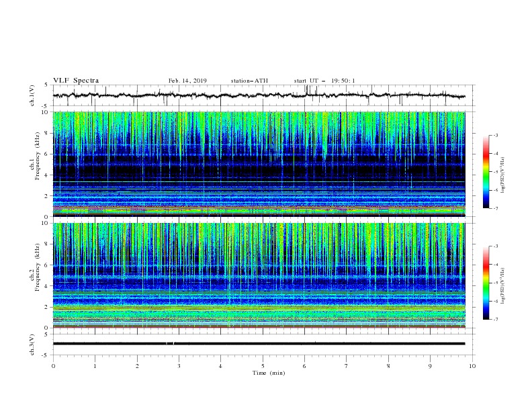Click time axis tick label "8"

388,366
